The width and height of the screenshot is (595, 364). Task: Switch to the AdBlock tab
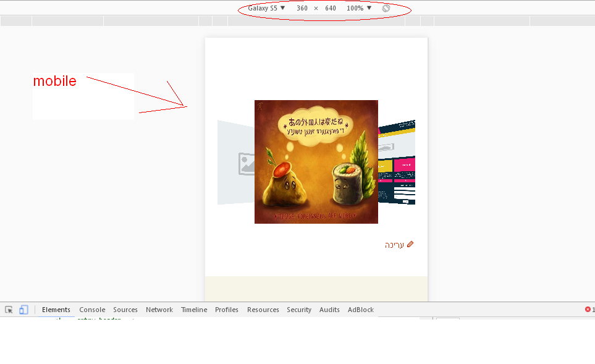pyautogui.click(x=361, y=310)
